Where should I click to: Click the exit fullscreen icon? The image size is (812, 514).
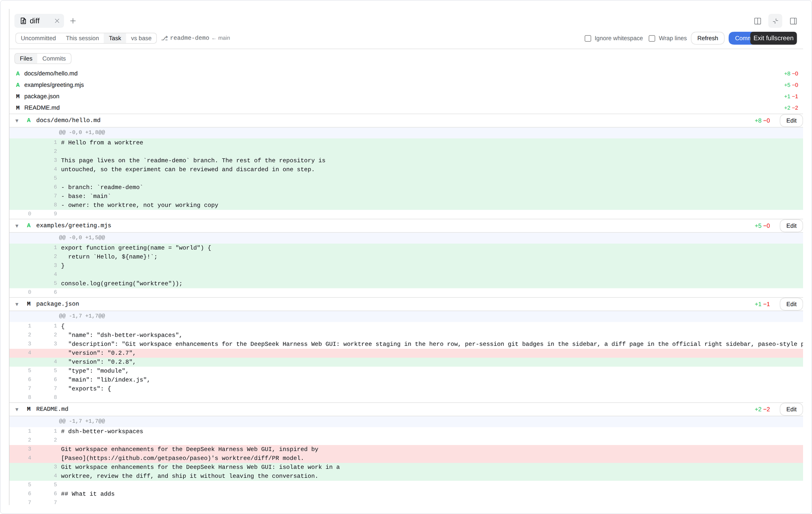[x=775, y=21]
